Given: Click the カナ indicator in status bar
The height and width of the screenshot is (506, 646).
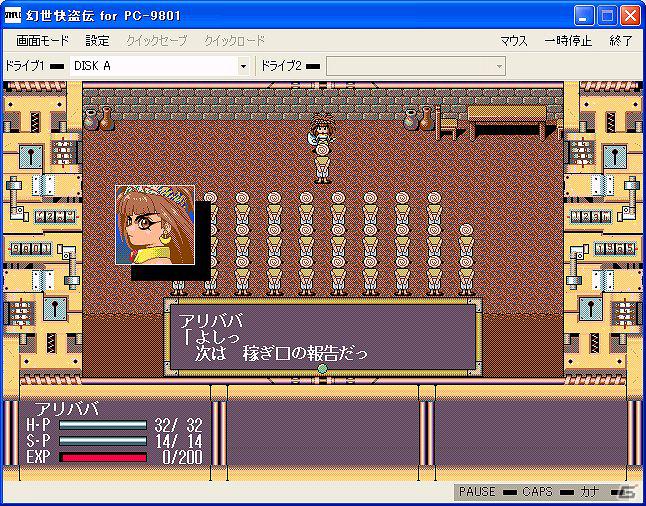Looking at the screenshot, I should point(590,492).
